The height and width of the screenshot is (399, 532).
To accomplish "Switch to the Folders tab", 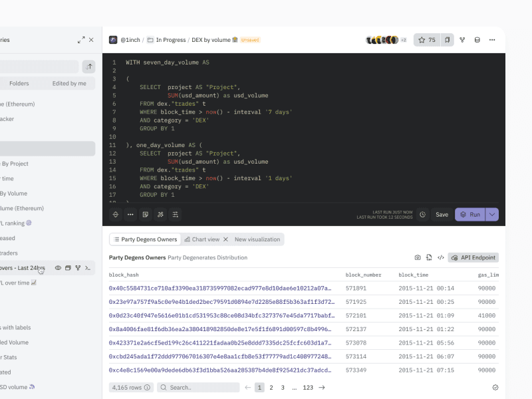I will [19, 83].
